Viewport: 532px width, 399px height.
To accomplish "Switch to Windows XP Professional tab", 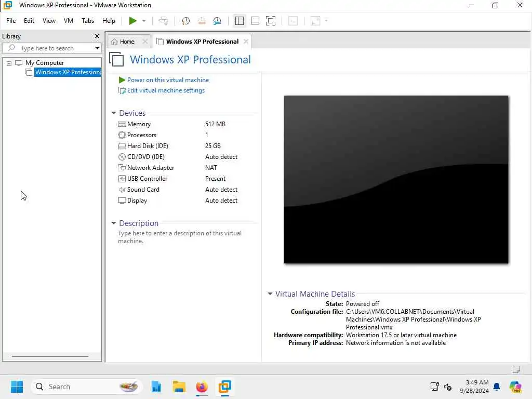I will coord(202,42).
